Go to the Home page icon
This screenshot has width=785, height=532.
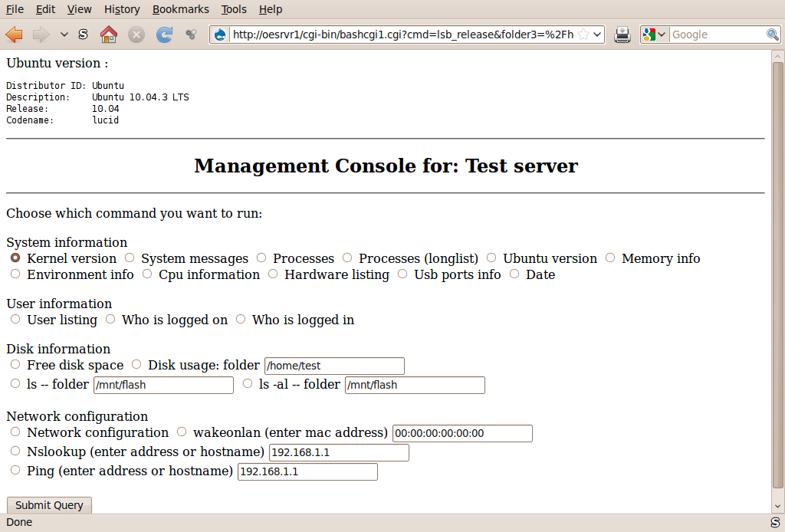click(x=109, y=34)
